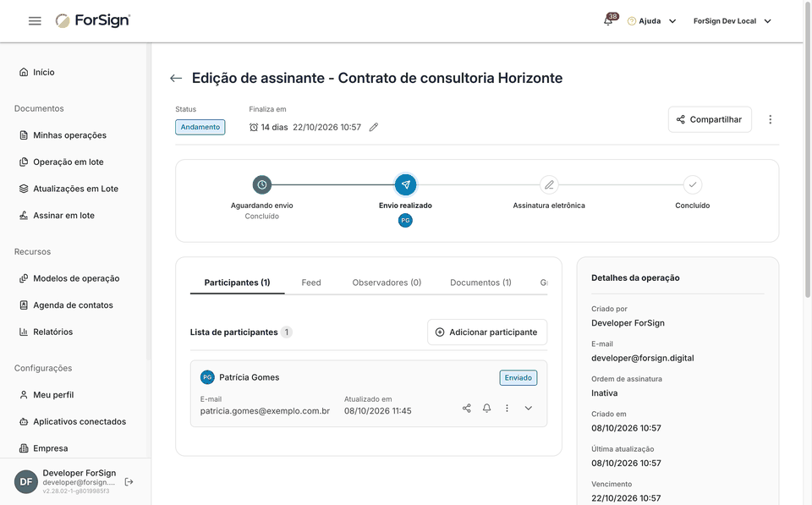Click the Aguardando envio clock step
Viewport: 812px width, 505px height.
pyautogui.click(x=262, y=185)
